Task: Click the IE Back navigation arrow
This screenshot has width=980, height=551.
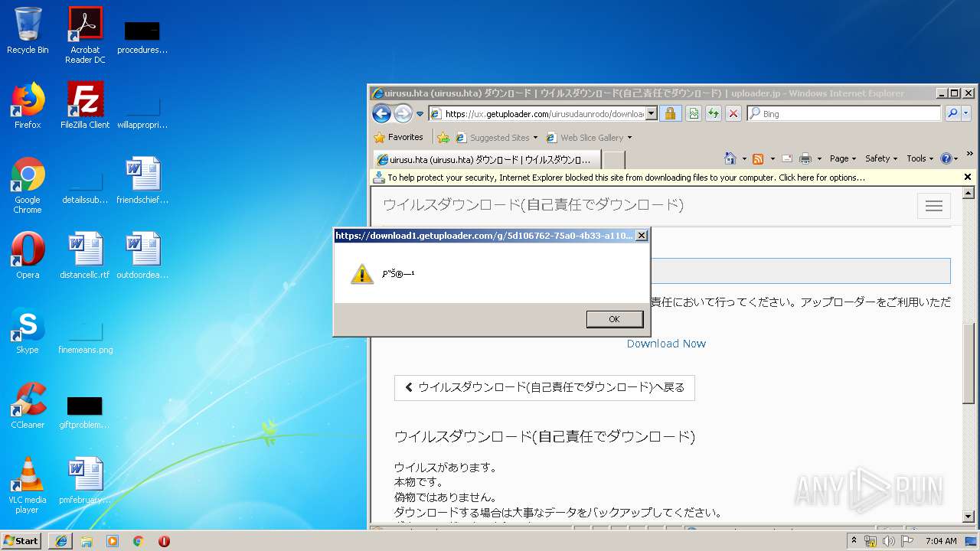Action: [x=381, y=114]
